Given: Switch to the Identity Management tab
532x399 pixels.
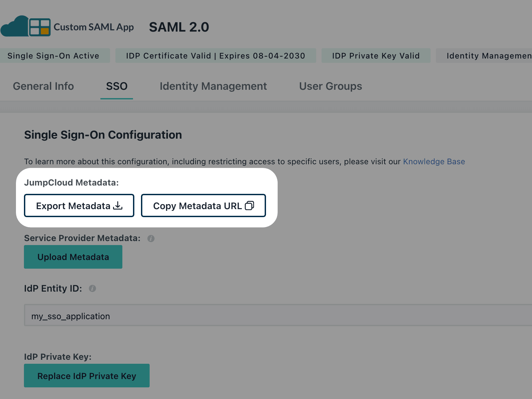Looking at the screenshot, I should tap(213, 86).
